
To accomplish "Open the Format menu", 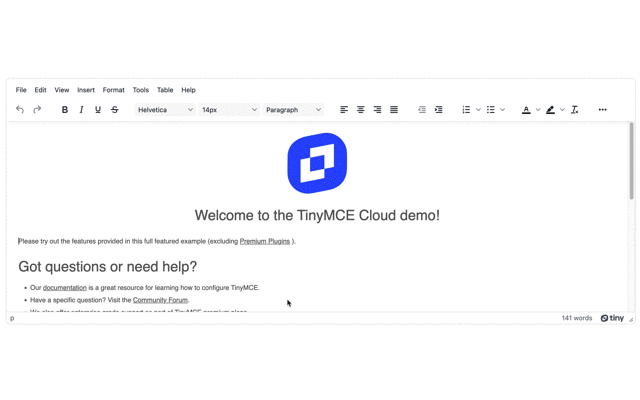I will click(113, 90).
